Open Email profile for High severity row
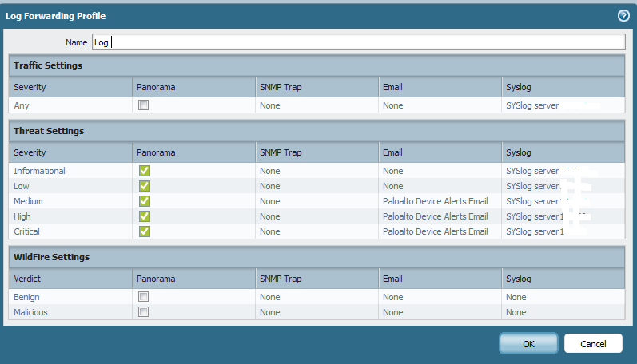The width and height of the screenshot is (637, 364). tap(440, 216)
